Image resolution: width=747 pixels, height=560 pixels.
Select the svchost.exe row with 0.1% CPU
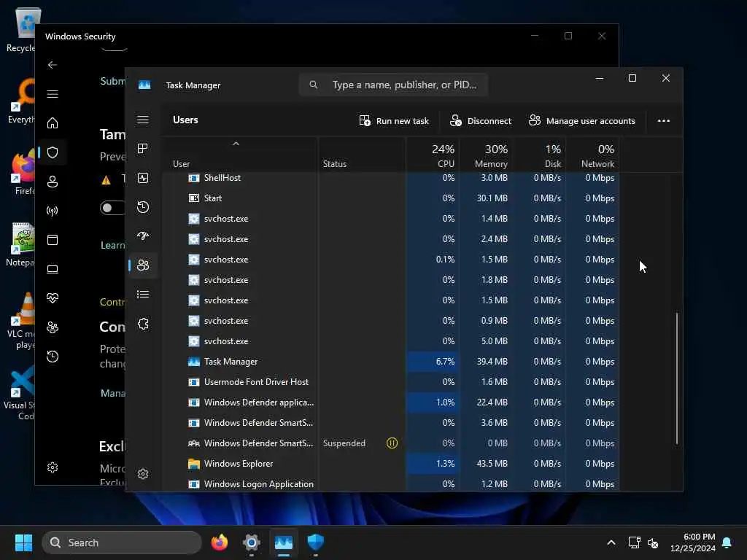pyautogui.click(x=391, y=260)
